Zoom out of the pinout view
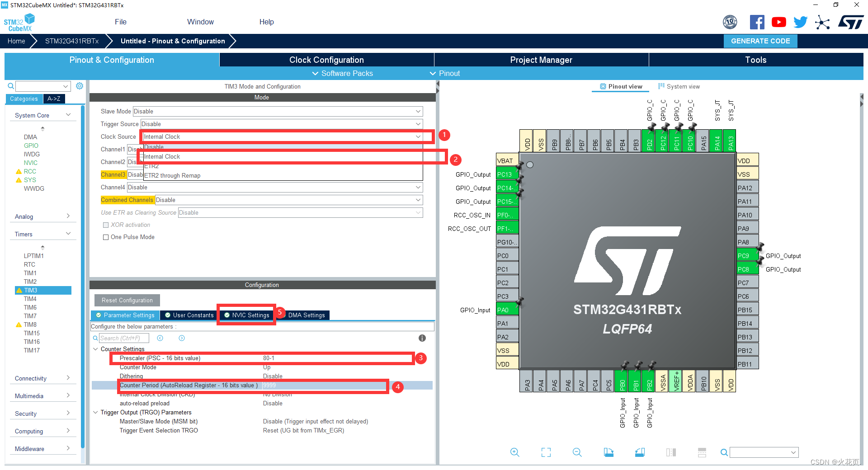The height and width of the screenshot is (470, 868). tap(577, 452)
